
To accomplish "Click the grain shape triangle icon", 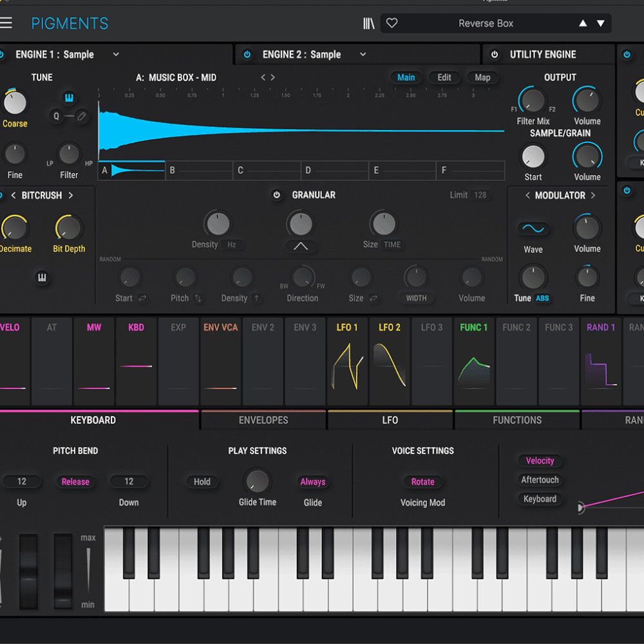I will (301, 245).
